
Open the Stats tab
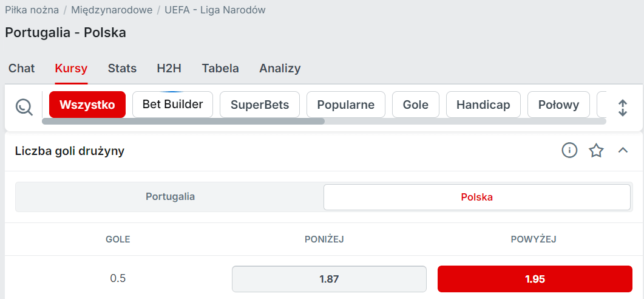[122, 69]
